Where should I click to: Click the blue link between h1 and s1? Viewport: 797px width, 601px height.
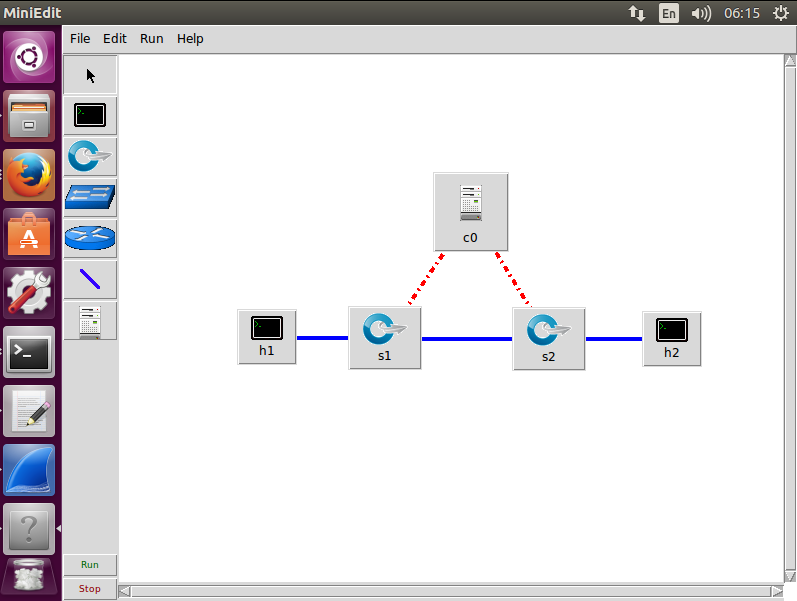pyautogui.click(x=322, y=338)
